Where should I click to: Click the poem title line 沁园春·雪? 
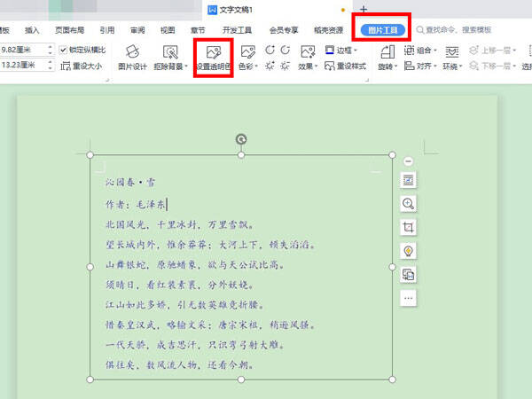[x=130, y=183]
